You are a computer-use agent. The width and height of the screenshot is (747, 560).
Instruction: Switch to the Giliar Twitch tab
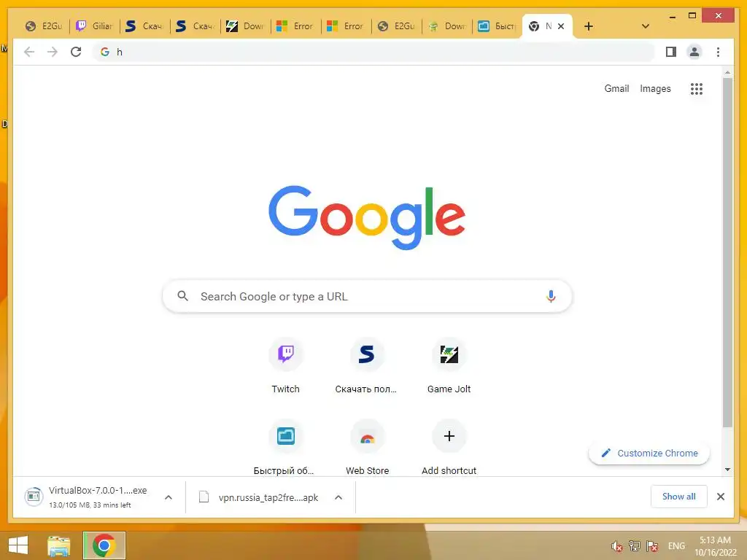94,26
